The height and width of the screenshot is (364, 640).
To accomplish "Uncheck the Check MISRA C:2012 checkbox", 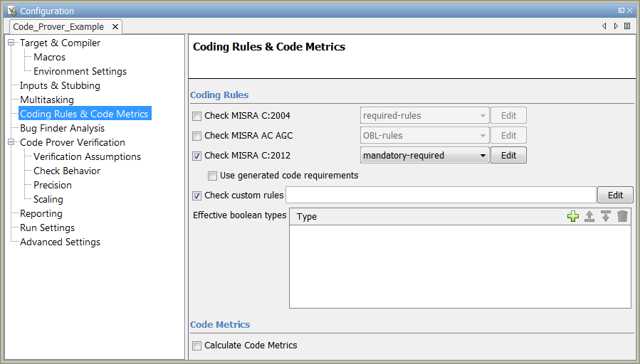I will (197, 156).
